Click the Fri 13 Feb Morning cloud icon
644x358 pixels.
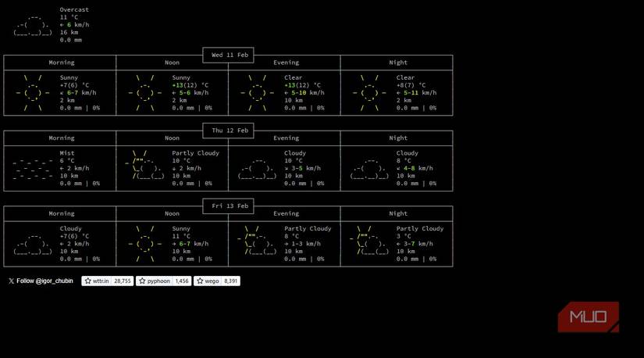33,244
